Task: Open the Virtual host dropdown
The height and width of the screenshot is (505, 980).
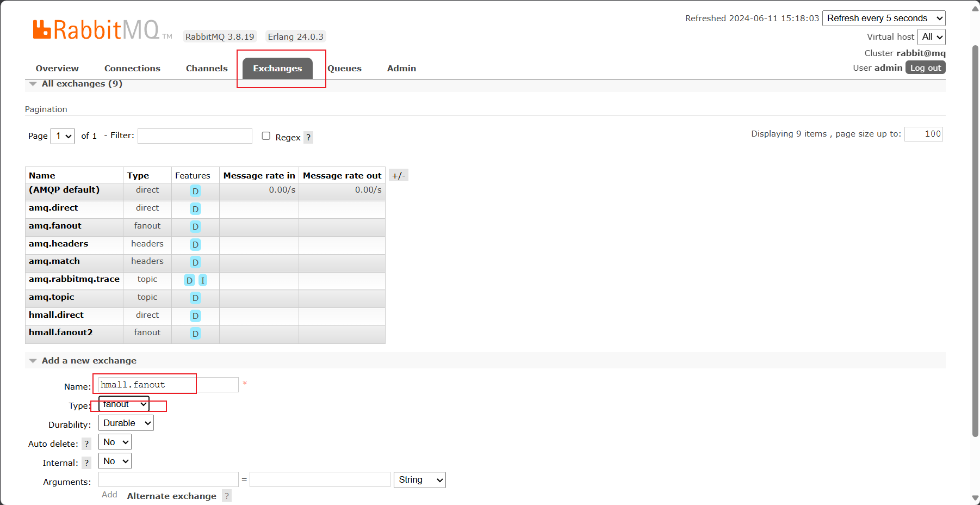Action: pyautogui.click(x=931, y=37)
